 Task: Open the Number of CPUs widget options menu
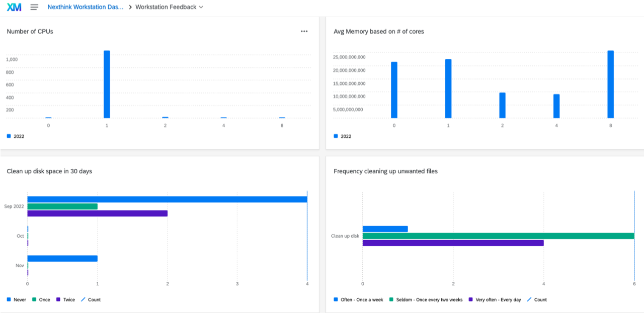coord(304,31)
